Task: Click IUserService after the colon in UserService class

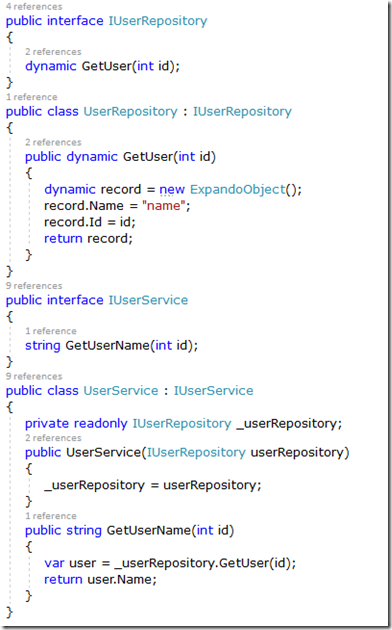Action: (x=213, y=391)
